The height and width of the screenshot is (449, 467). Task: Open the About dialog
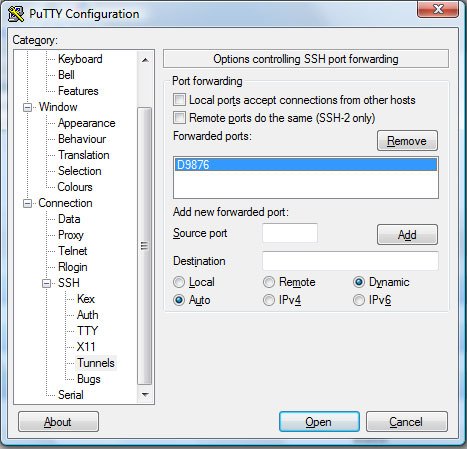coord(58,422)
